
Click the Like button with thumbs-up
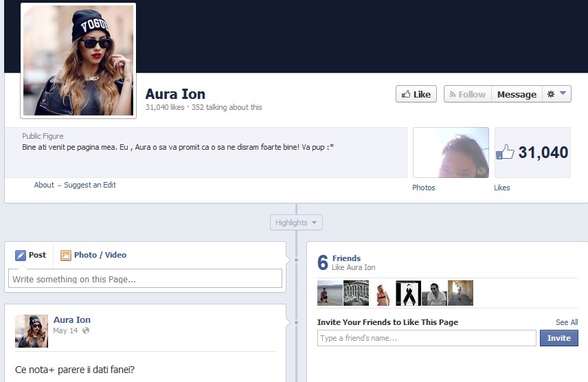click(416, 94)
